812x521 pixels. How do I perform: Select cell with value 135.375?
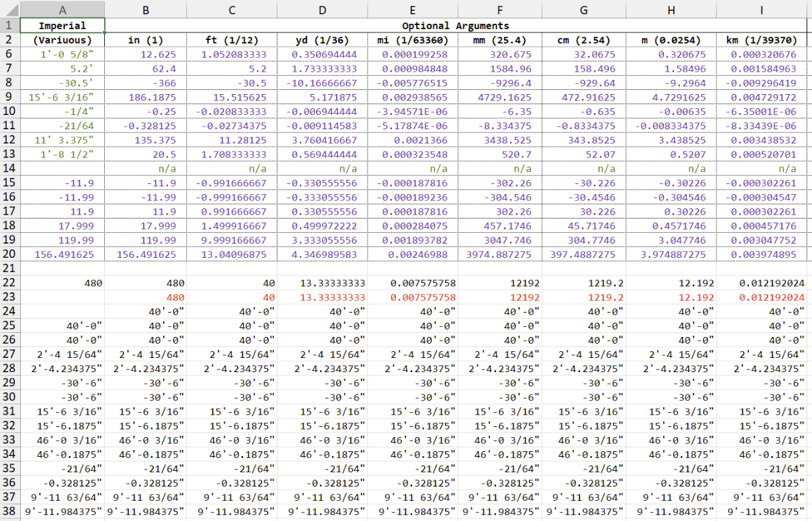point(145,139)
